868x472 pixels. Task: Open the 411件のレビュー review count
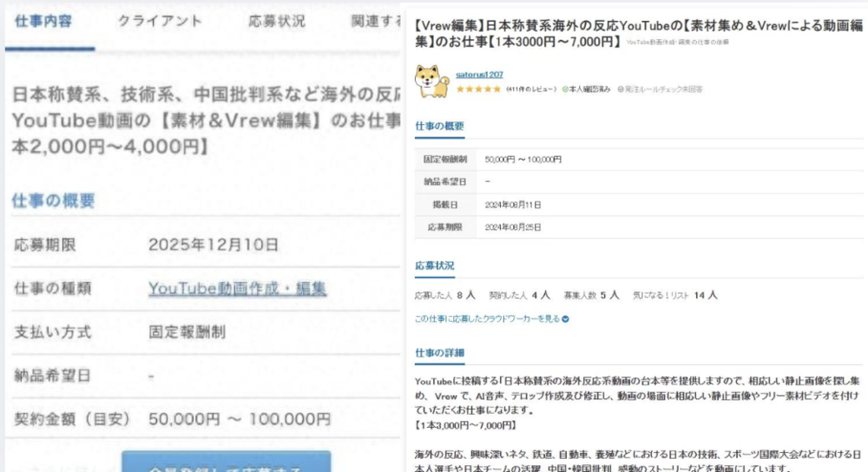pyautogui.click(x=531, y=89)
